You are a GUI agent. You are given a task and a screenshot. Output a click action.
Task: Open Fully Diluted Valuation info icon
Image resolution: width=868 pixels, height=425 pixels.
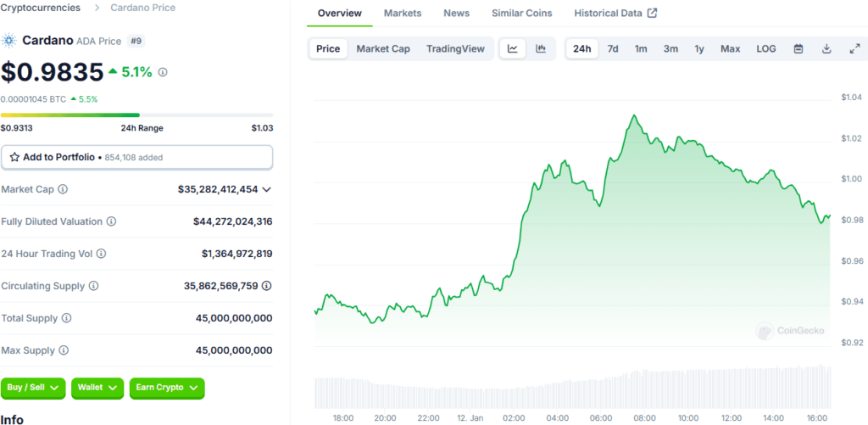click(x=111, y=221)
